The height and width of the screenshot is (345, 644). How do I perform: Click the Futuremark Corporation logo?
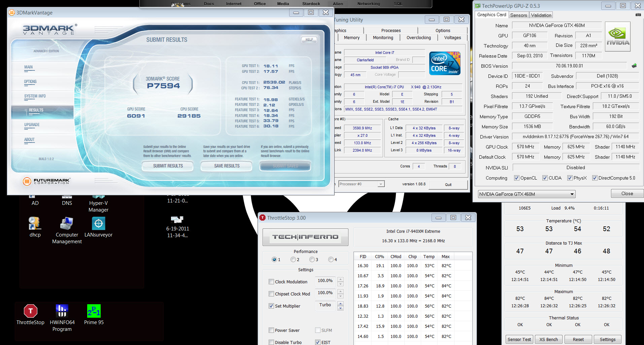[x=46, y=181]
